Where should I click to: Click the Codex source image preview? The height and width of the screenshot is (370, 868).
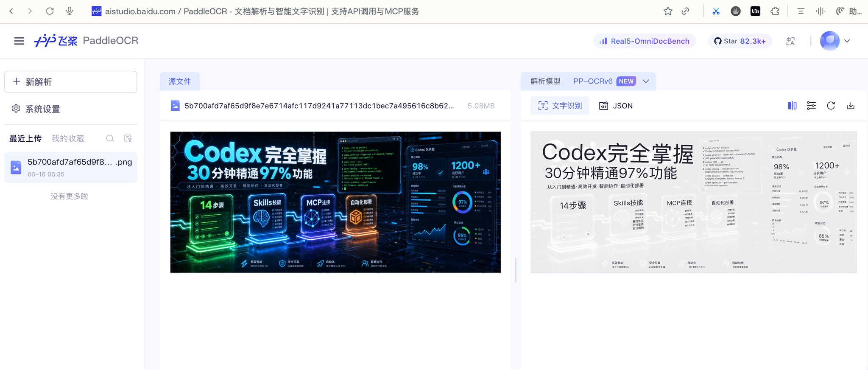click(335, 202)
